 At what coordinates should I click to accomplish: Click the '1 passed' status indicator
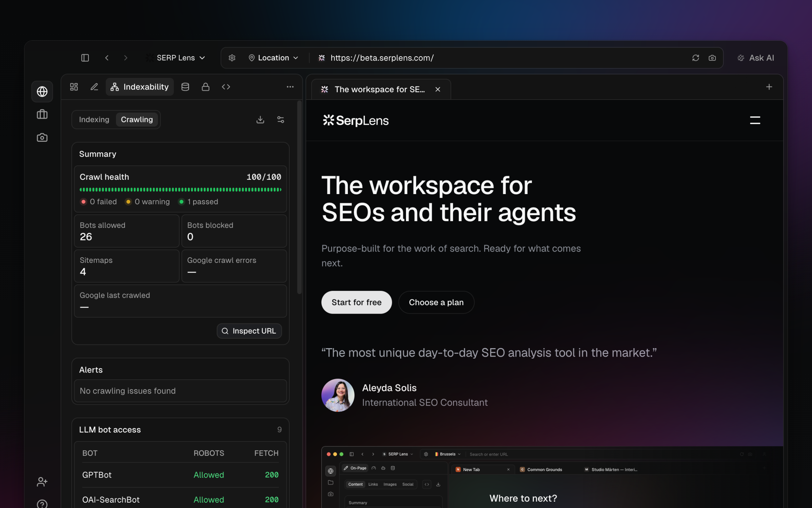[x=199, y=202]
